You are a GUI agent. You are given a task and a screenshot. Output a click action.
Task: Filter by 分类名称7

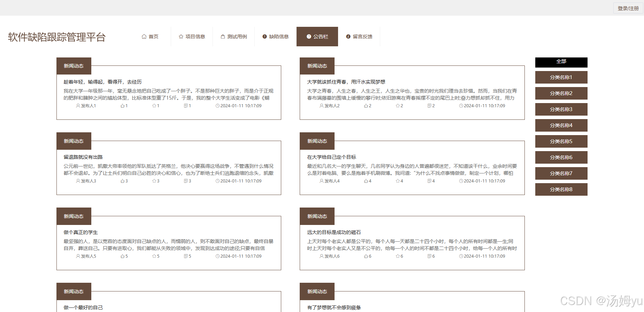561,173
